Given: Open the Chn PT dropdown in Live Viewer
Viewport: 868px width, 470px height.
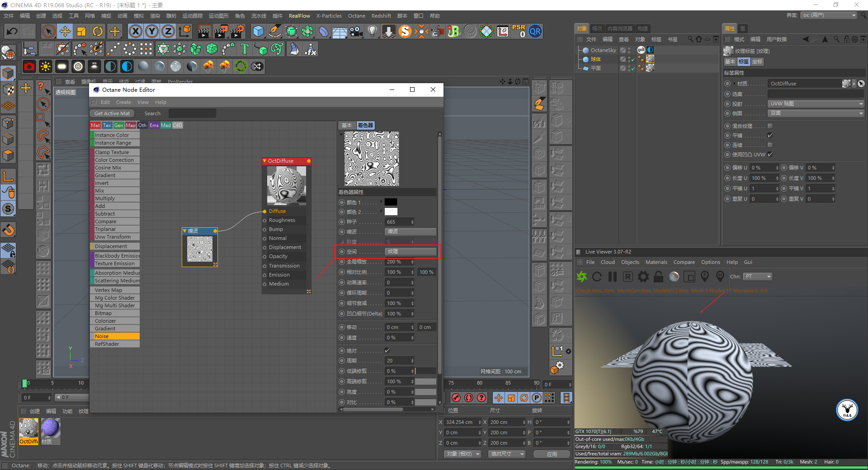Looking at the screenshot, I should pyautogui.click(x=758, y=277).
